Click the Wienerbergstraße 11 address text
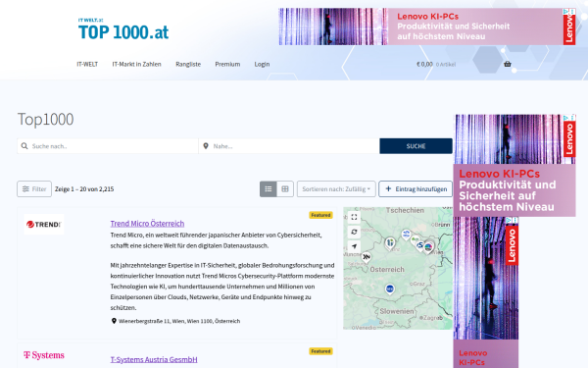Screen dimensions: 588x368 point(179,321)
